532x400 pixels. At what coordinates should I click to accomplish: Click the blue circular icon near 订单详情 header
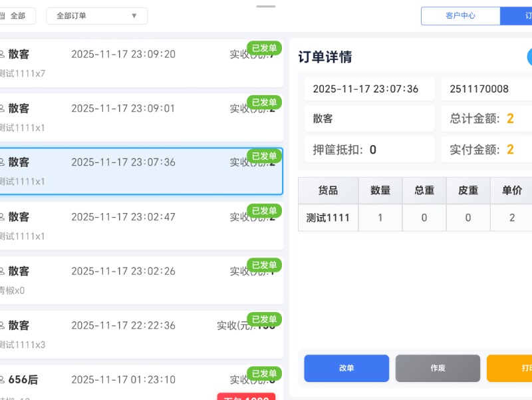coord(529,57)
